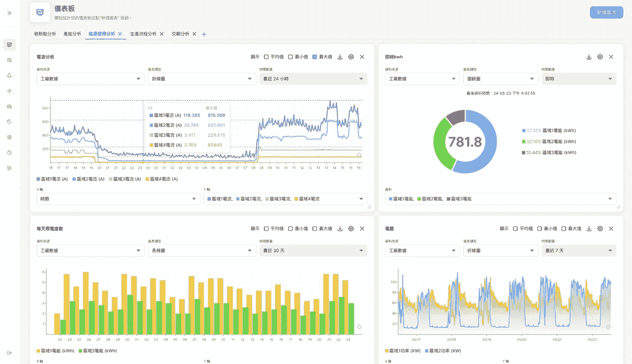Remove the 電流分析 panel with X
Screen dimensions: 632x364
click(x=362, y=56)
